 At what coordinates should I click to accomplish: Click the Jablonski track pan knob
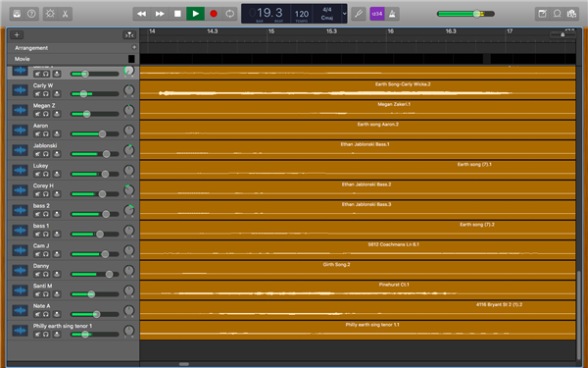coord(128,150)
